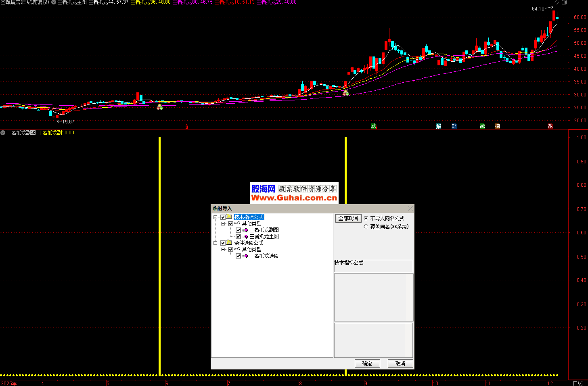The height and width of the screenshot is (386, 588).
Task: Uncheck the 王者抓龙主图 formula checkbox
Action: coord(238,237)
